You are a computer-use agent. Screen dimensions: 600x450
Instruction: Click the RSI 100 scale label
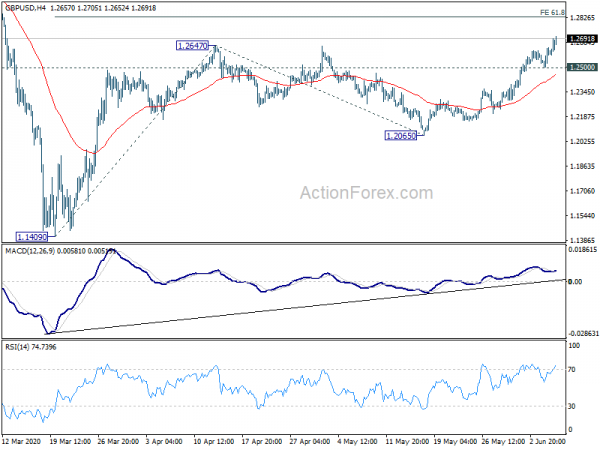574,346
